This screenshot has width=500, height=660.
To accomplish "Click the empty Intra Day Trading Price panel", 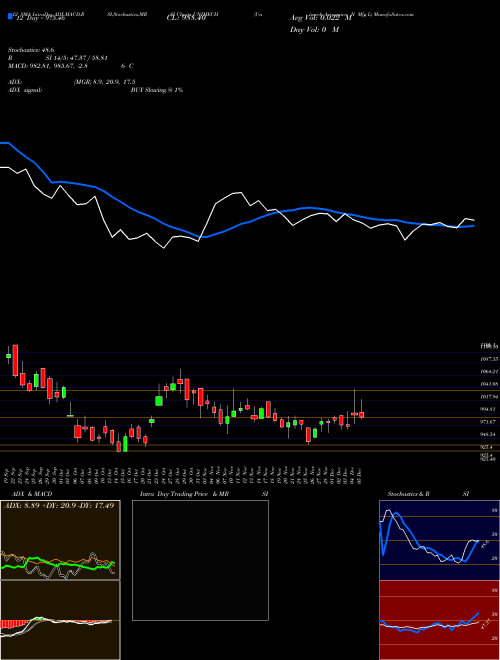I will point(200,560).
